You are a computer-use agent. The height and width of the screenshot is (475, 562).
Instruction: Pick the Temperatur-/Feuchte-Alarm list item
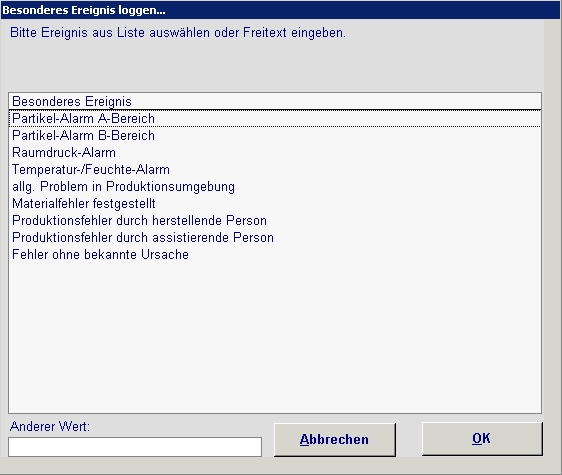pos(275,170)
